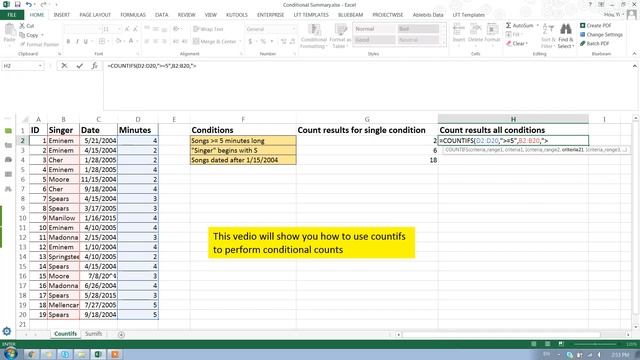This screenshot has width=640, height=360.
Task: Switch to the FORMULAS ribbon tab
Action: [133, 15]
